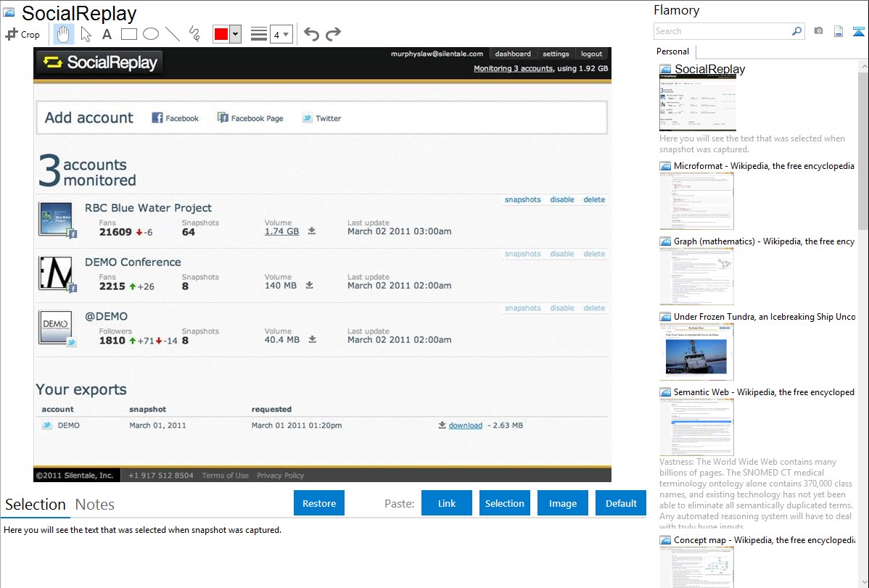Viewport: 869px width, 588px height.
Task: Click in the Flamory search field
Action: [x=722, y=31]
